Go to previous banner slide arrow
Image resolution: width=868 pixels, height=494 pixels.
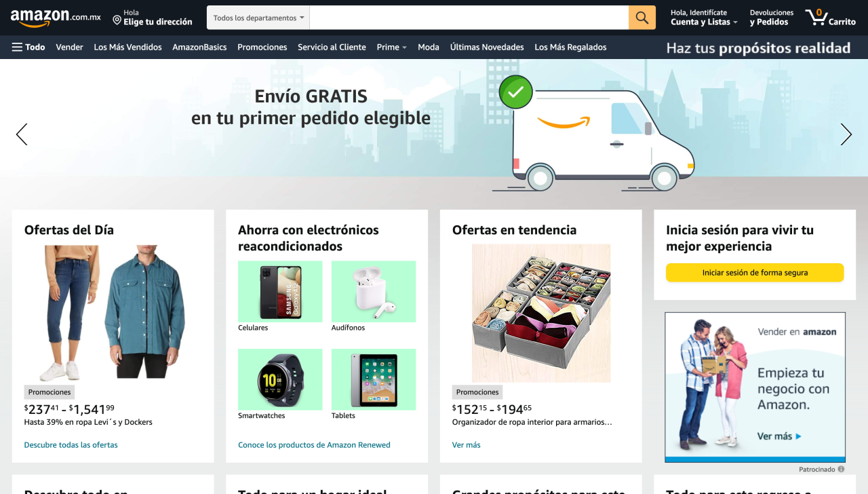tap(22, 134)
